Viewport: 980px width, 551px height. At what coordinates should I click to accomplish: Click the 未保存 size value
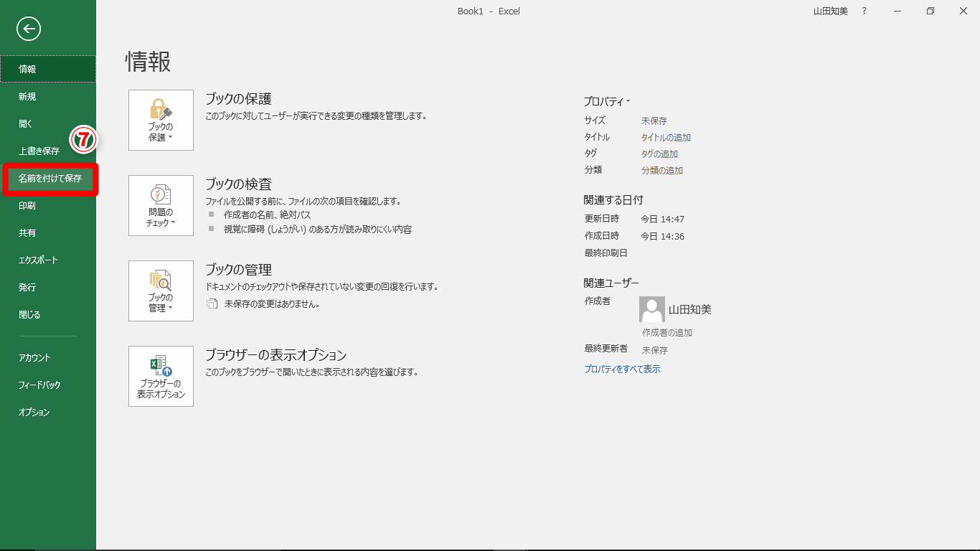click(x=654, y=121)
